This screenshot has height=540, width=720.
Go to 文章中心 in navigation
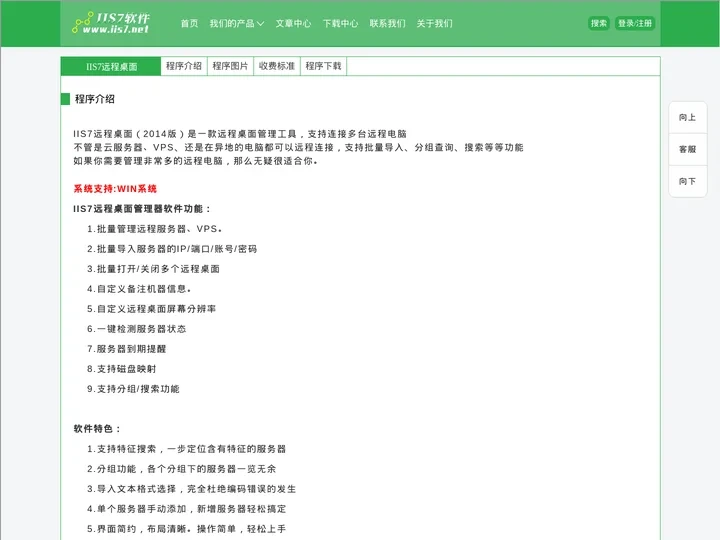(x=293, y=23)
